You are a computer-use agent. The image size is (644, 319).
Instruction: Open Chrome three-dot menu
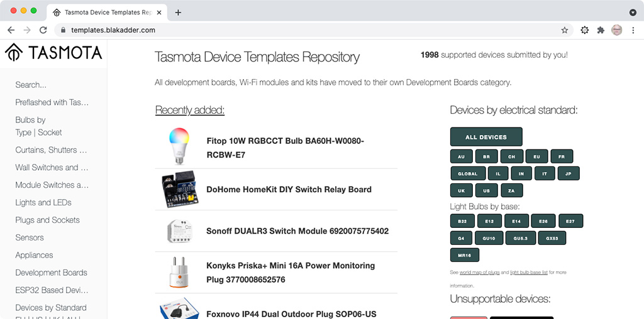(x=633, y=30)
